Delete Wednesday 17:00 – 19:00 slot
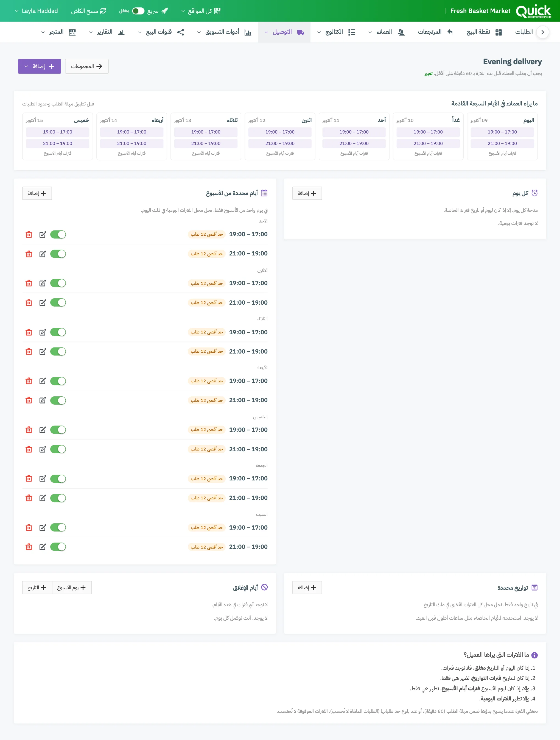The image size is (560, 740). pyautogui.click(x=29, y=381)
